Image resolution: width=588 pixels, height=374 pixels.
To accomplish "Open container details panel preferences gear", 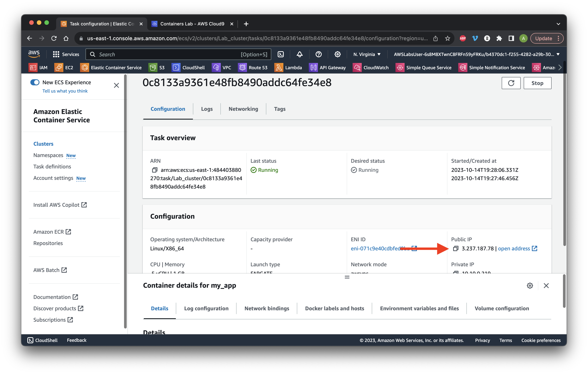I will (530, 286).
